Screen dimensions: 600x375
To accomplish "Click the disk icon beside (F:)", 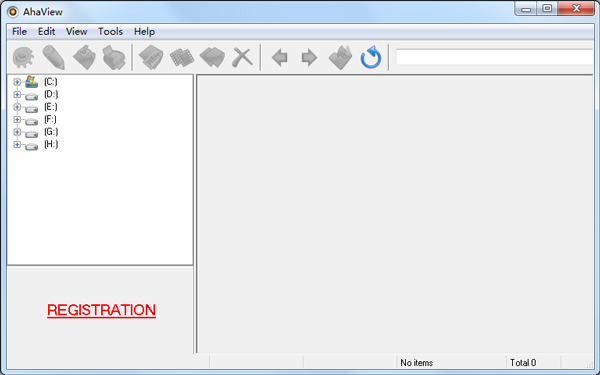I will click(31, 122).
